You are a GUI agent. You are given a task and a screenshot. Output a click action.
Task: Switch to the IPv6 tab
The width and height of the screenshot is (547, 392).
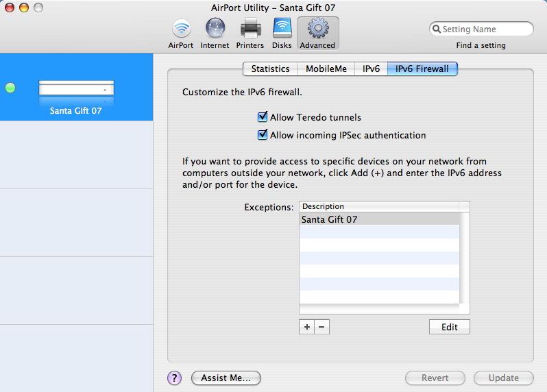click(371, 69)
